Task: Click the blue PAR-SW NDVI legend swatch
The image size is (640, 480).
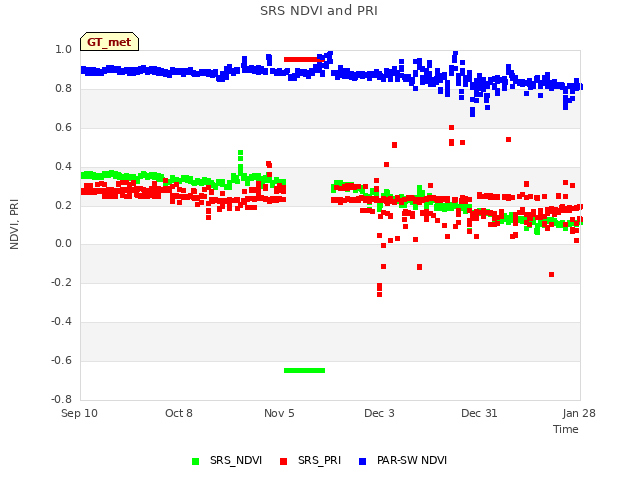Action: point(362,461)
